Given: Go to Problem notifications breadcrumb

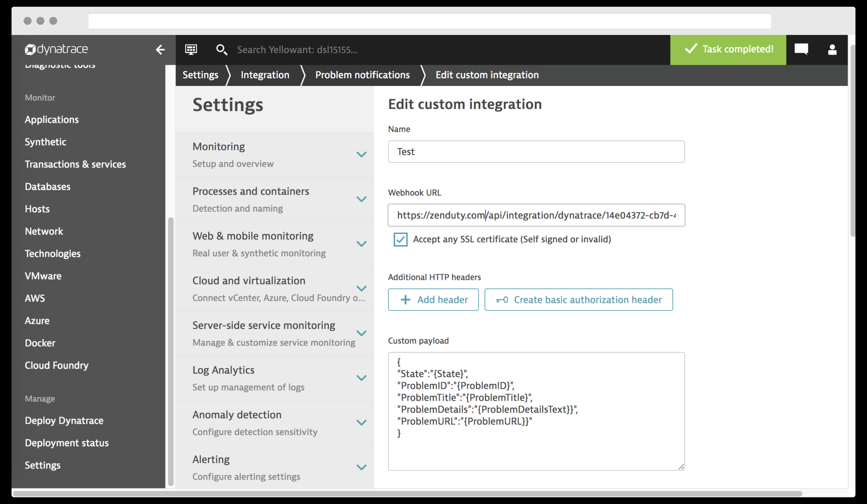Looking at the screenshot, I should [x=362, y=75].
